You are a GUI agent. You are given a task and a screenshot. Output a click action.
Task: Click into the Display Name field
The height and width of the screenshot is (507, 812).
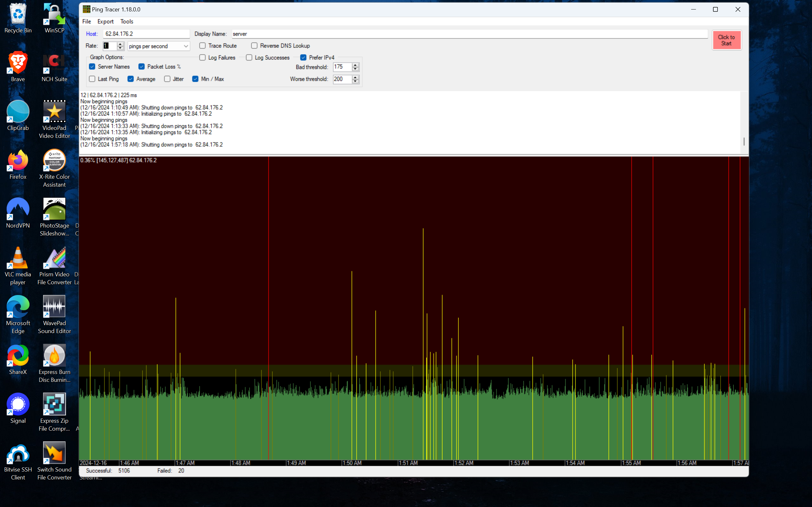(x=470, y=34)
